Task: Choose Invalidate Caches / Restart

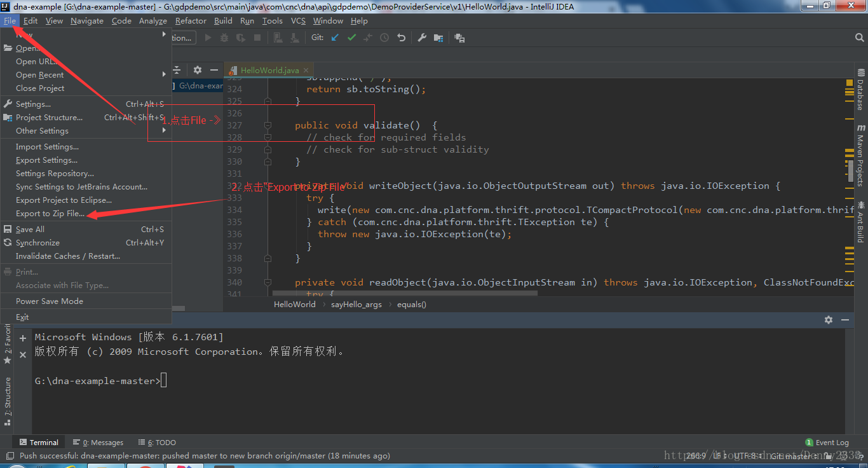Action: click(x=86, y=256)
